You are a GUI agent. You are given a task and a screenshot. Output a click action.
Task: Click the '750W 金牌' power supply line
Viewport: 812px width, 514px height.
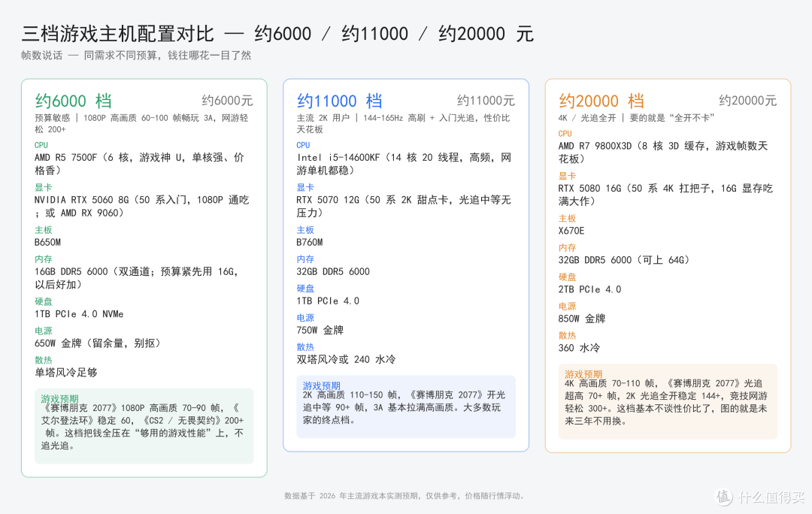tap(320, 330)
